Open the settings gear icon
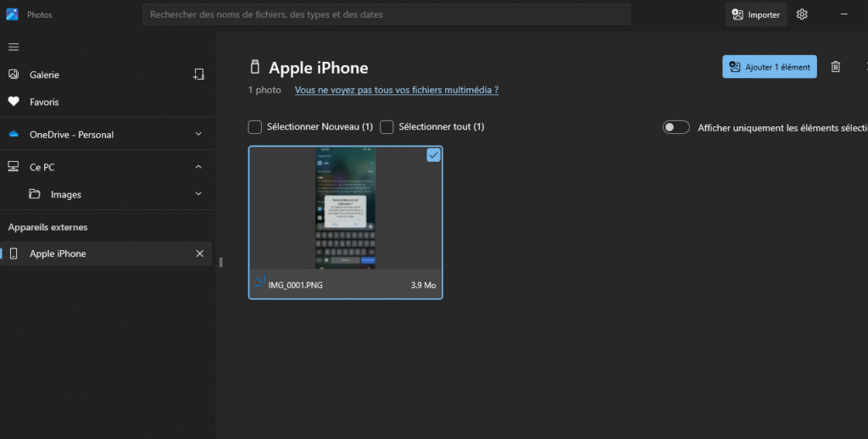This screenshot has width=868, height=439. [802, 14]
